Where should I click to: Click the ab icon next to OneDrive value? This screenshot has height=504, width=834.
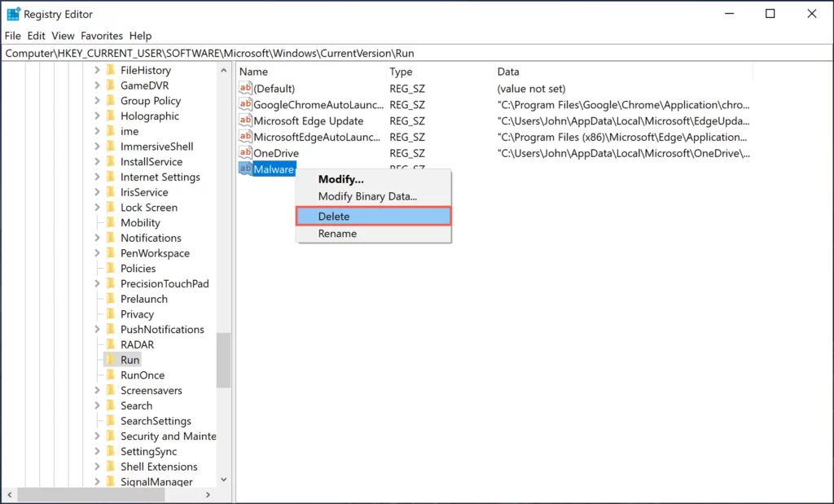(x=246, y=153)
